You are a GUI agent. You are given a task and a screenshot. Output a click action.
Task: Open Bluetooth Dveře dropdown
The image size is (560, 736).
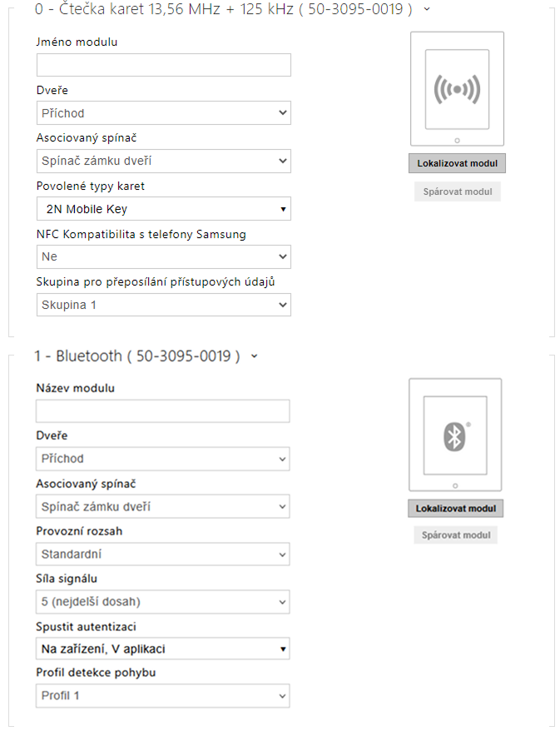(x=163, y=459)
